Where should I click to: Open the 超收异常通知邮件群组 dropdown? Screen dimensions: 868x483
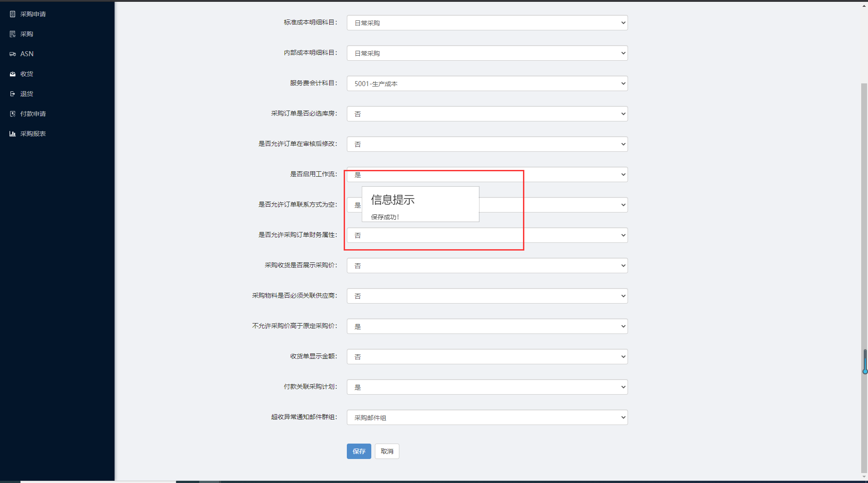(487, 417)
